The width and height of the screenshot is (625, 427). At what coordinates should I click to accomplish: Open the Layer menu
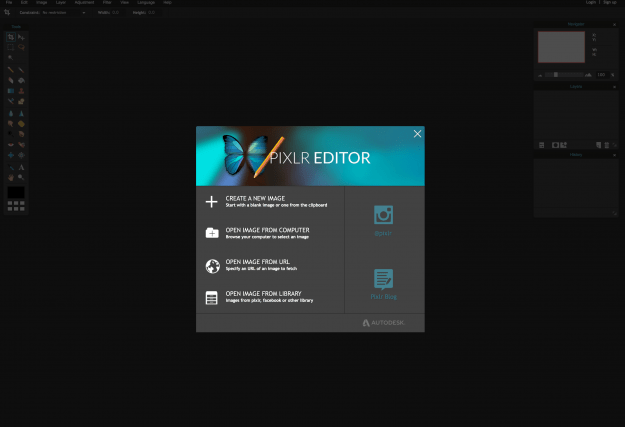[x=61, y=2]
